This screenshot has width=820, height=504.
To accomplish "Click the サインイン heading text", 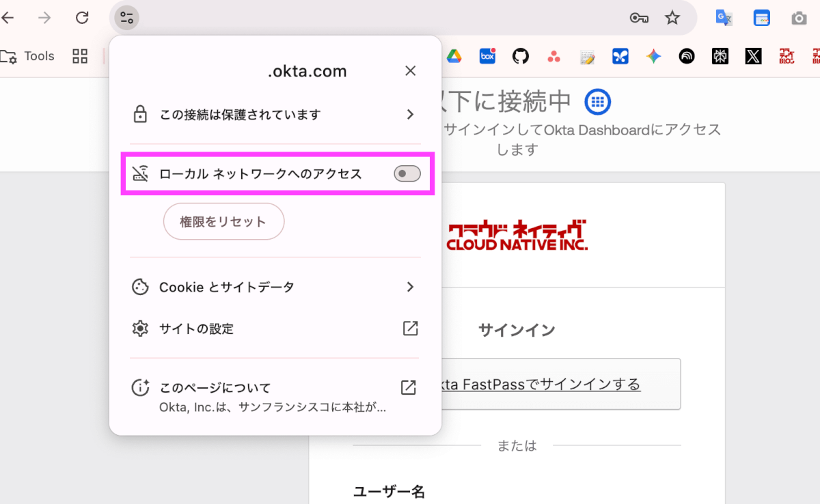I will [517, 331].
